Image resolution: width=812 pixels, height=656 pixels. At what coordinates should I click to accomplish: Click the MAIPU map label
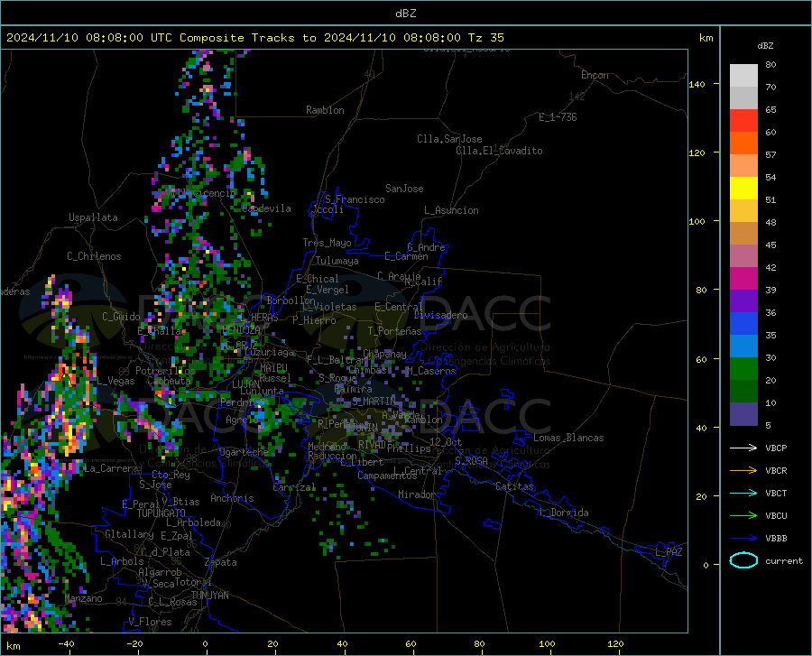(x=273, y=367)
